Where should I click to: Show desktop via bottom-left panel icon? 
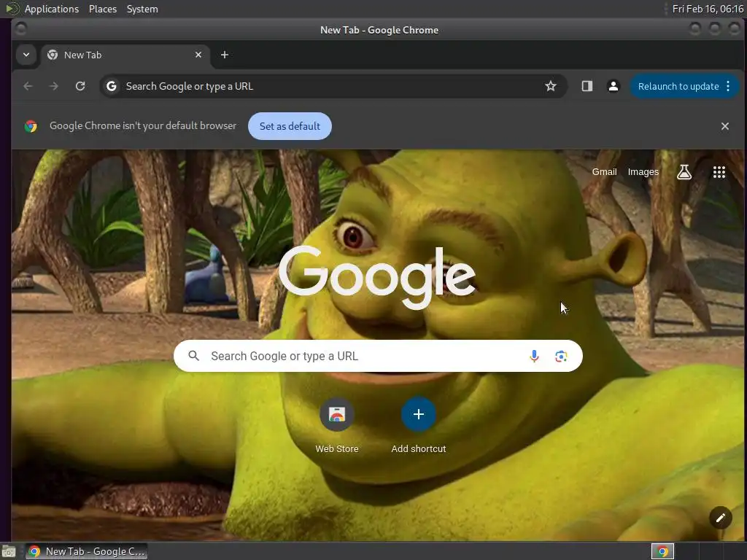(8, 552)
